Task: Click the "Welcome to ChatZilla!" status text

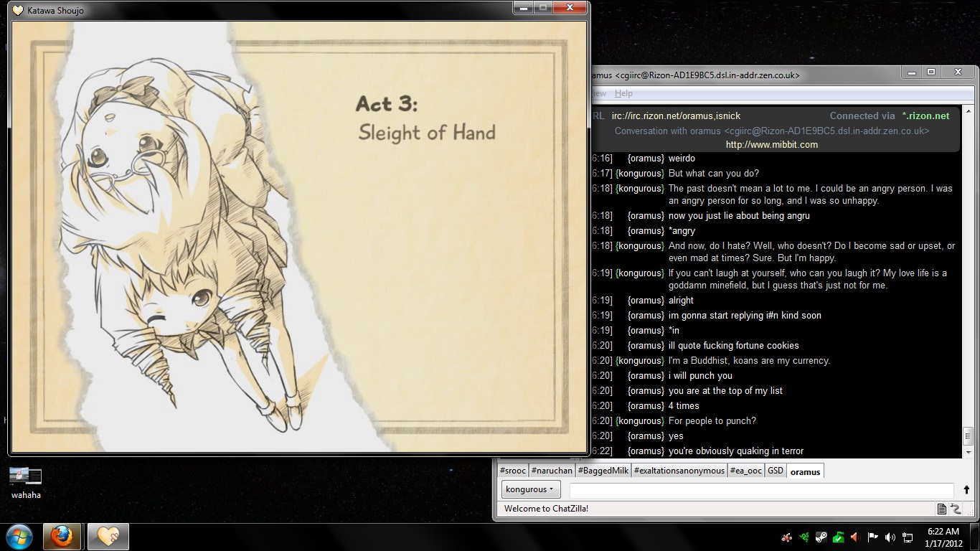Action: coord(547,509)
